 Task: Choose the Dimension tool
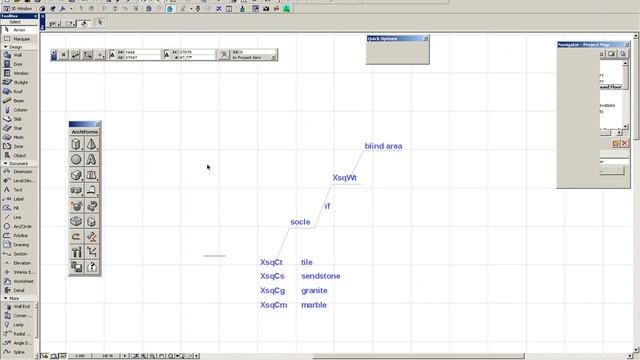pyautogui.click(x=18, y=171)
